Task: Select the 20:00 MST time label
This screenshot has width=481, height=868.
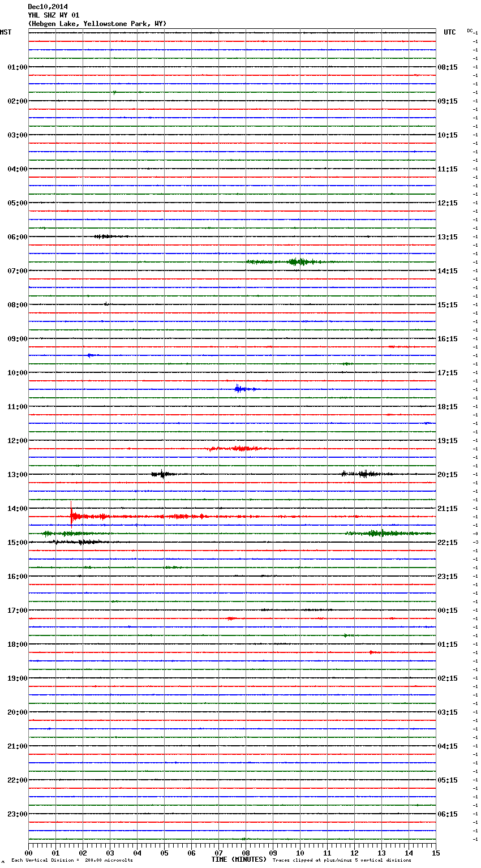Action: tap(18, 712)
